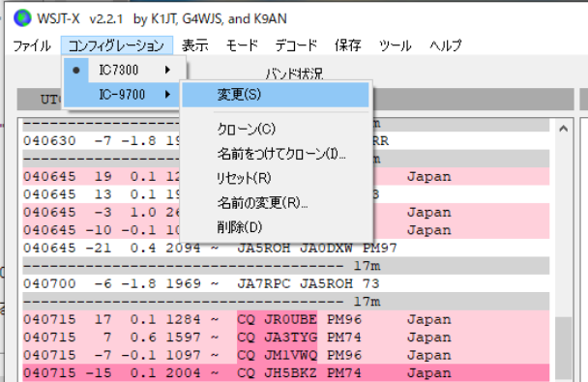Open the ツール menu

point(396,45)
